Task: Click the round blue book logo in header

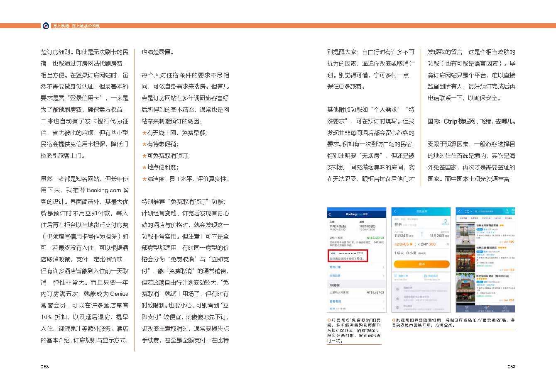Action: pos(46,26)
